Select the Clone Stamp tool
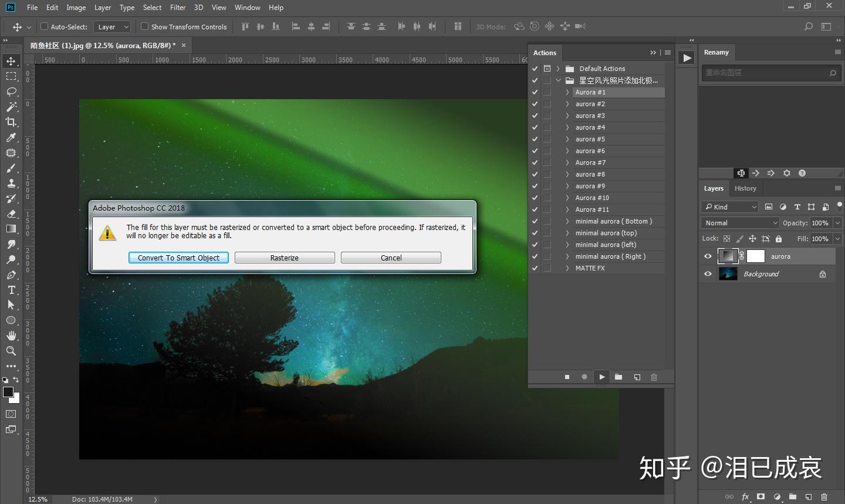 [x=11, y=183]
